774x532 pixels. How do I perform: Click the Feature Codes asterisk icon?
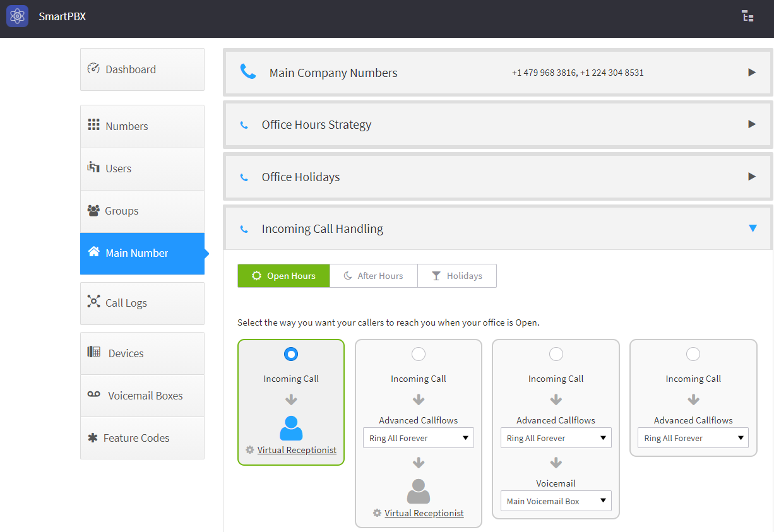(x=93, y=437)
